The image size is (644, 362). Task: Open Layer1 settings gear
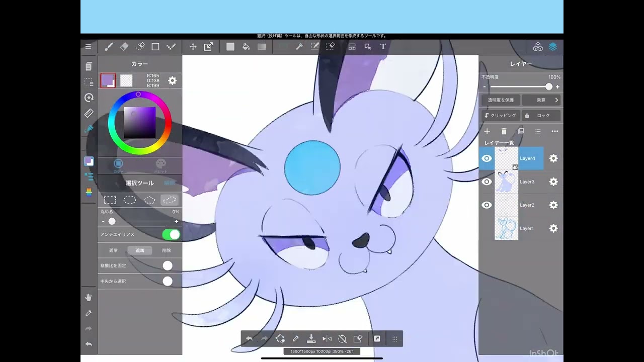tap(553, 228)
